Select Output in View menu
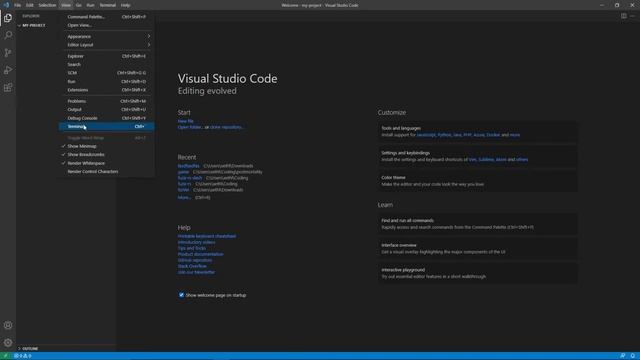The image size is (640, 360). click(107, 109)
